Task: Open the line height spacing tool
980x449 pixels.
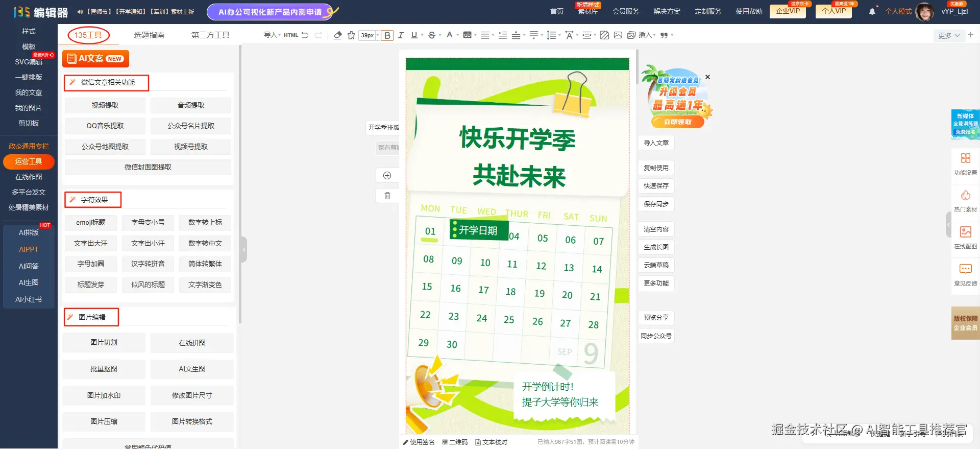Action: click(551, 35)
